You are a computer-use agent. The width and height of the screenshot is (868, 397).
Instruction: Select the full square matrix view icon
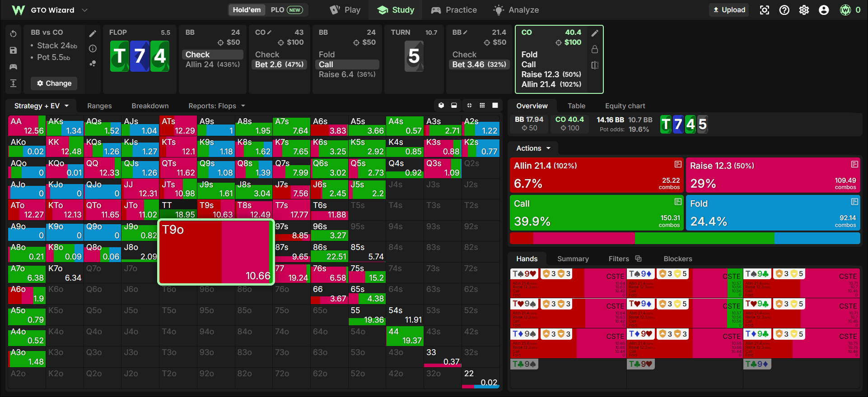(x=495, y=106)
